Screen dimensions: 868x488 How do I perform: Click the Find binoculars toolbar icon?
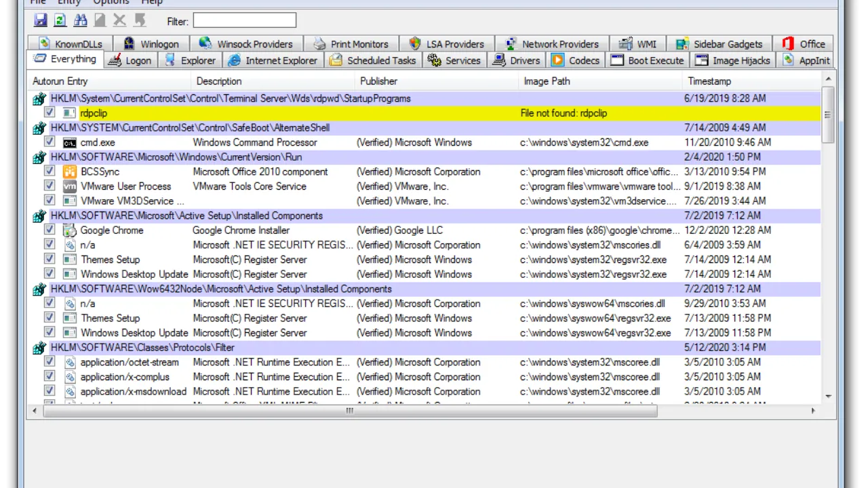click(80, 20)
